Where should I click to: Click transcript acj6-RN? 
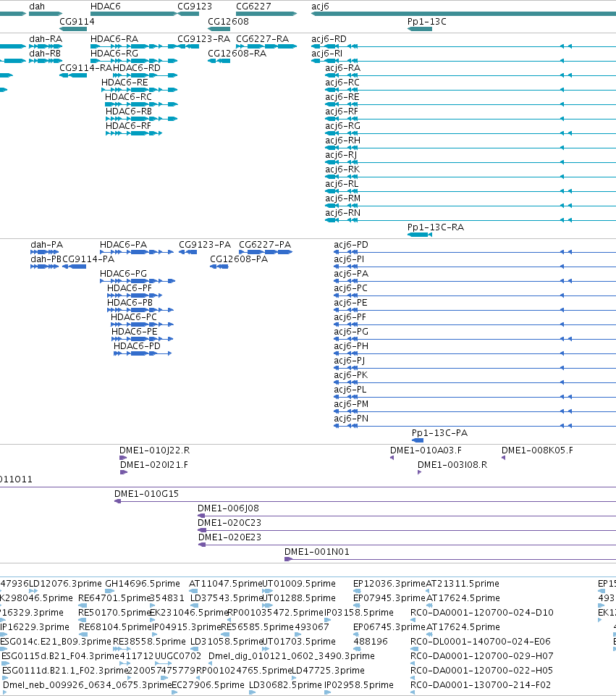(x=343, y=213)
